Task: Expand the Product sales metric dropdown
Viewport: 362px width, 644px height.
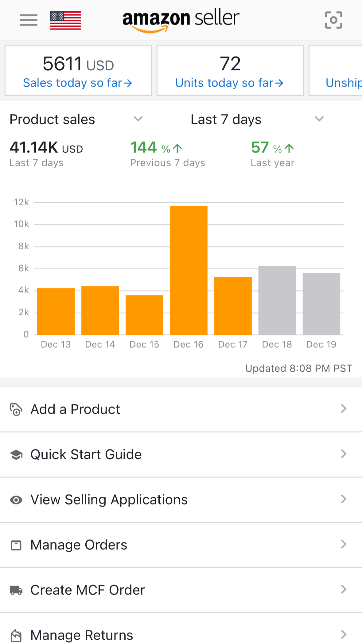Action: click(138, 119)
